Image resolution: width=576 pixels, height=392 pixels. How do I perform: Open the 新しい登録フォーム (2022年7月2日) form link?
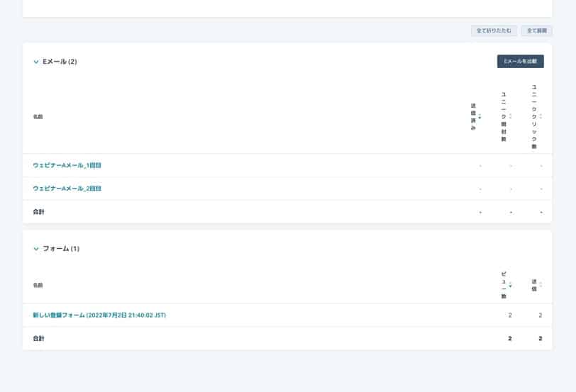pos(99,315)
